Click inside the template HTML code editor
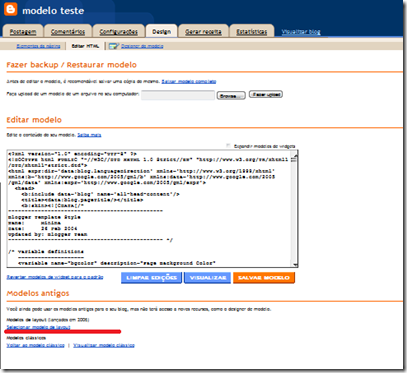This screenshot has height=373, width=407. [x=149, y=209]
